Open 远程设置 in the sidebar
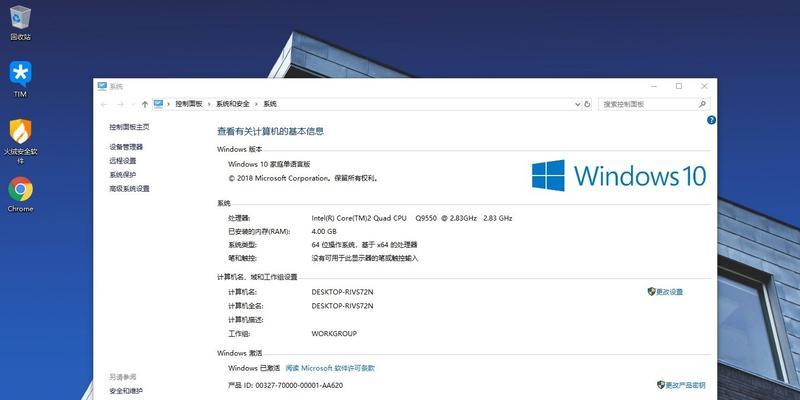Viewport: 800px width, 400px height. (x=122, y=161)
